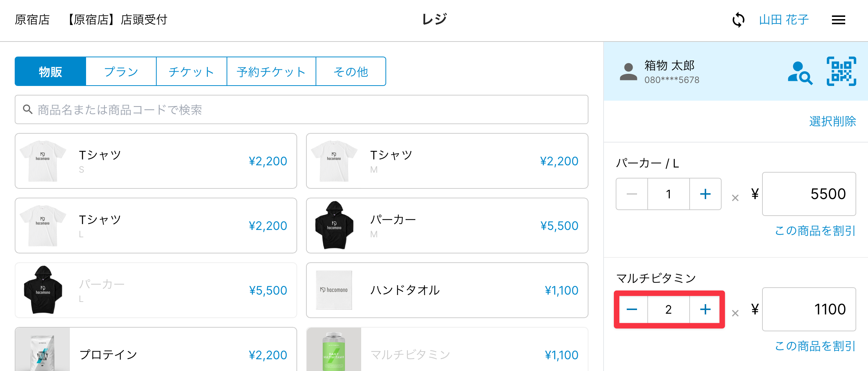The height and width of the screenshot is (371, 868).
Task: Focus the product name search field
Action: pyautogui.click(x=302, y=109)
